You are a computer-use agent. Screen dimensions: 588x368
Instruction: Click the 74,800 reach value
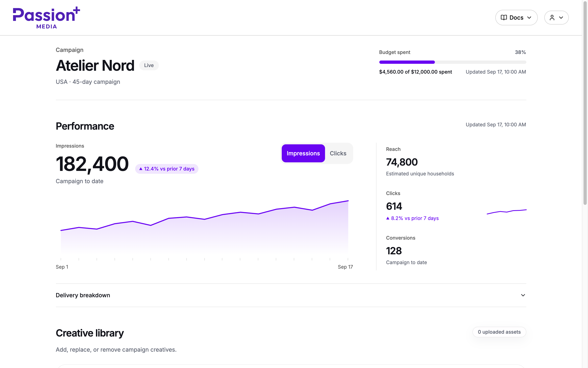402,162
